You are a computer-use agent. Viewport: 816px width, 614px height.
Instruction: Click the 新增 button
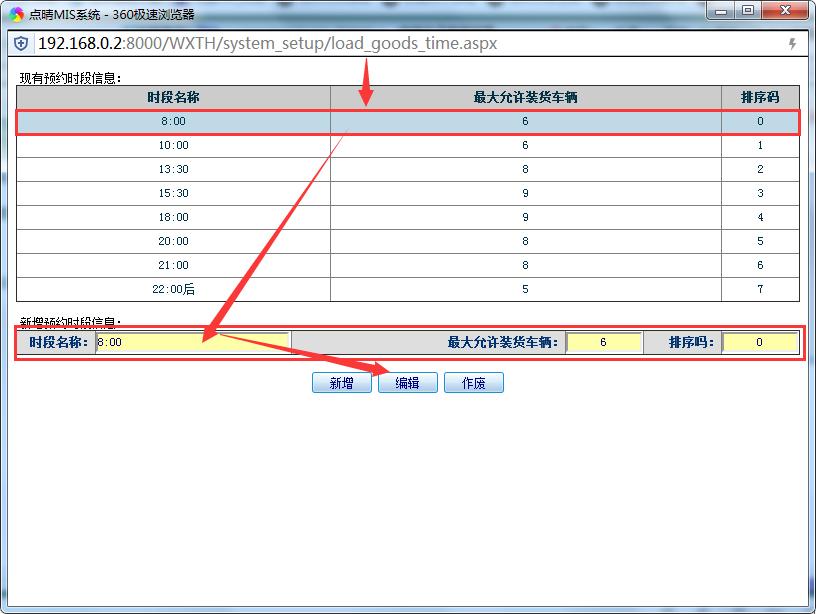341,383
